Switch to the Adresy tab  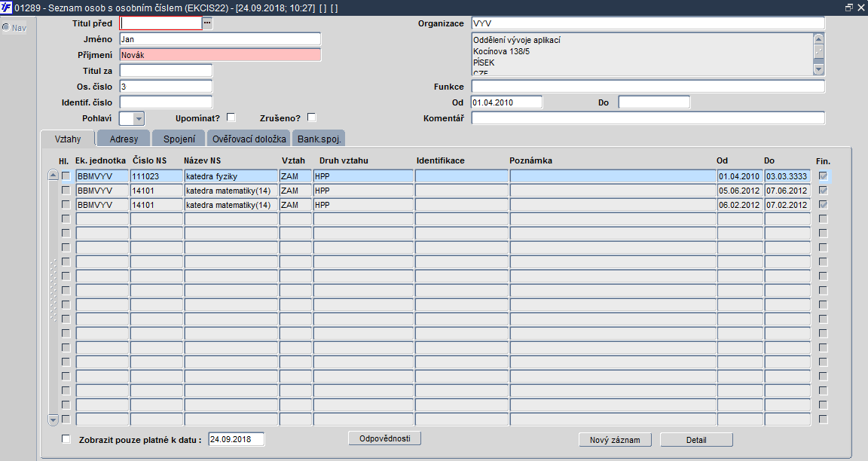[124, 139]
